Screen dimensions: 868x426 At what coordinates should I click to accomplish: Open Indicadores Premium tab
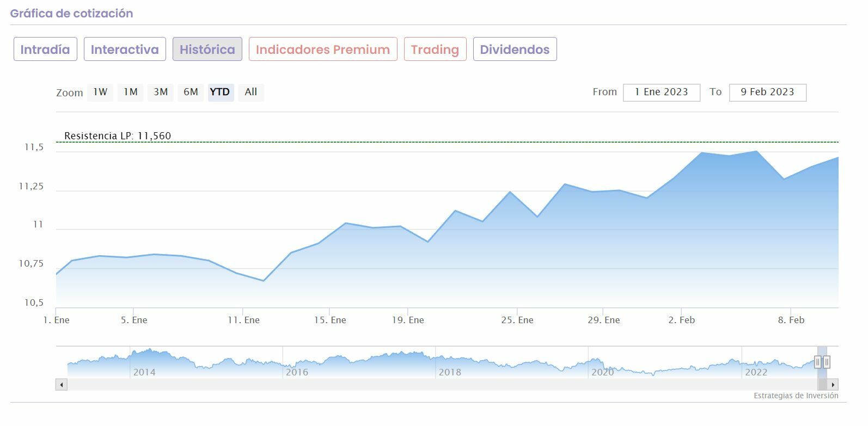pos(323,50)
